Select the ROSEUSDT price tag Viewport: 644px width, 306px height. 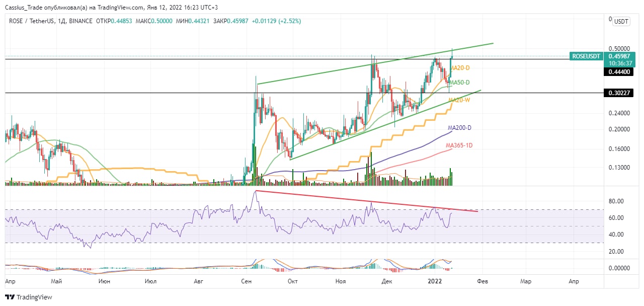[x=587, y=56]
